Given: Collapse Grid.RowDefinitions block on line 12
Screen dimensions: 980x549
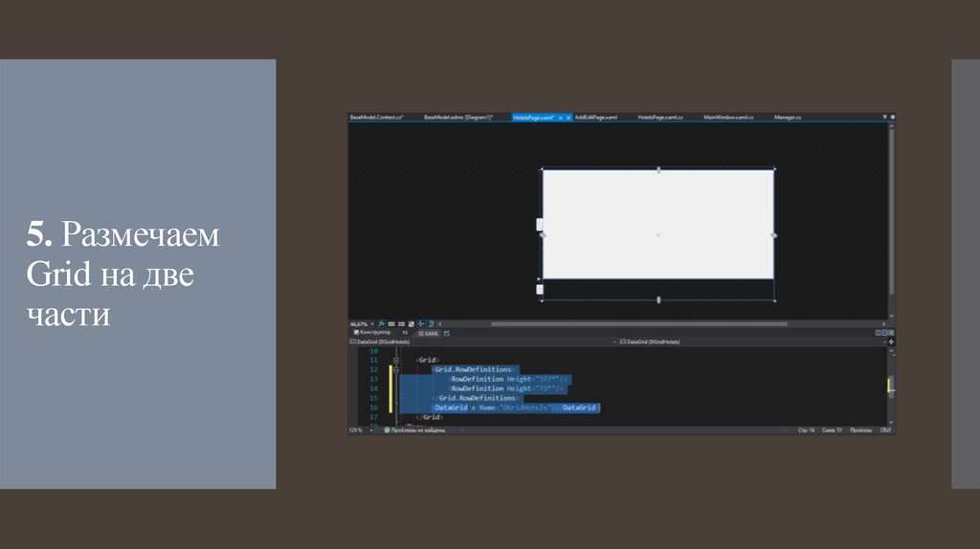Looking at the screenshot, I should click(396, 369).
